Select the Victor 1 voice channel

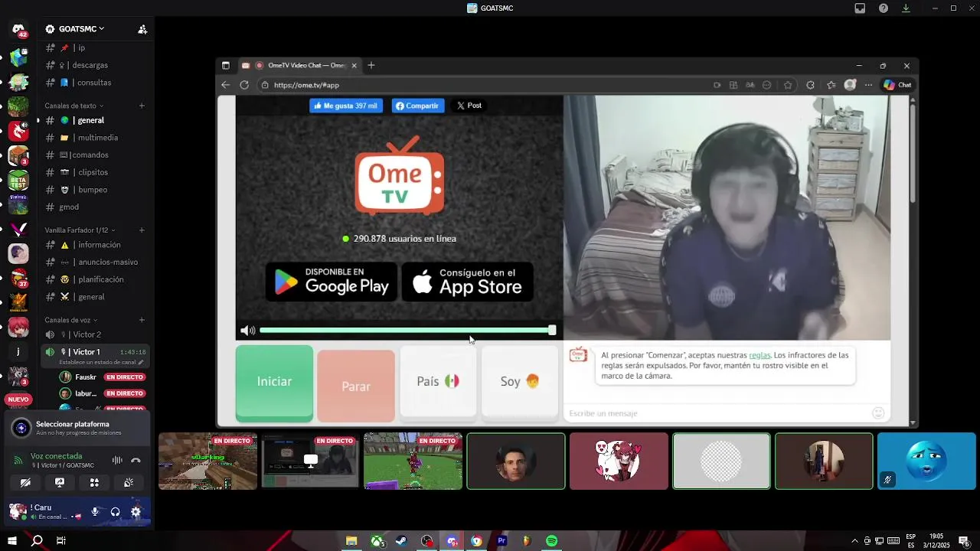click(95, 356)
